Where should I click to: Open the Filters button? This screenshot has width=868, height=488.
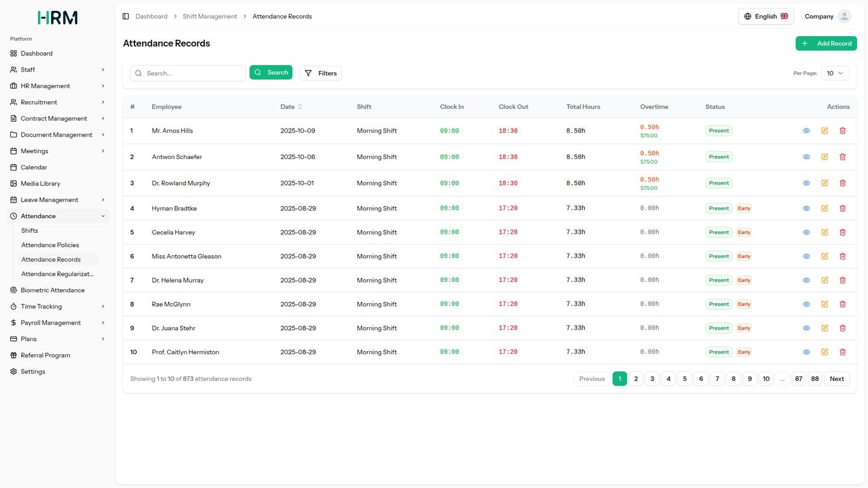[x=321, y=74]
